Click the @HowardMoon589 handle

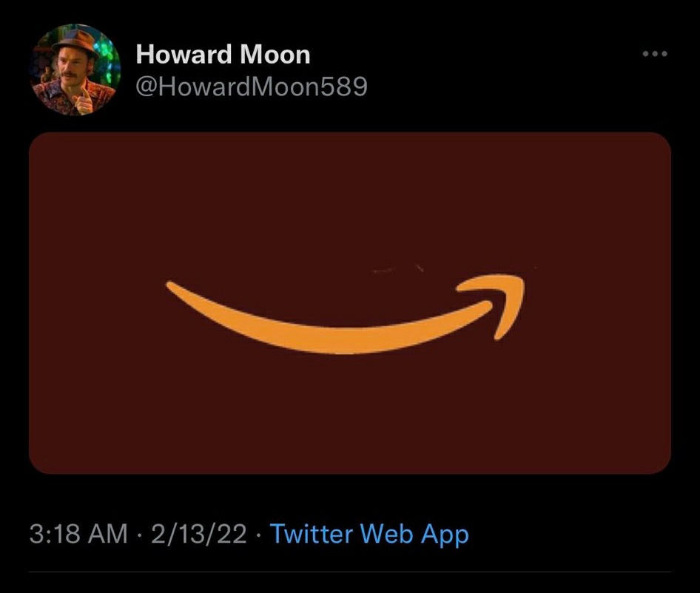click(x=252, y=86)
